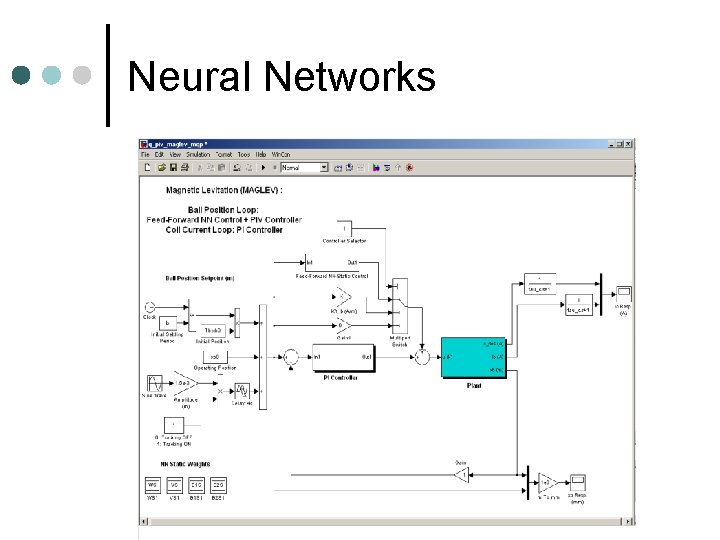
Task: Select the sum junction before PI Controller
Action: click(290, 357)
